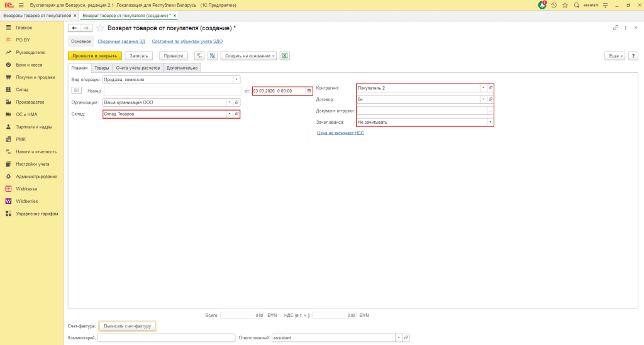
Task: Show Дт/Кт postings for the document
Action: coord(199,56)
